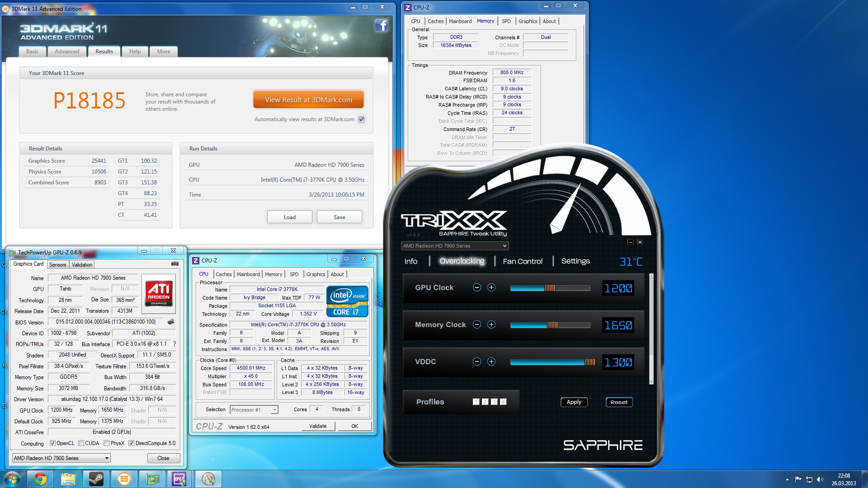The height and width of the screenshot is (488, 868).
Task: Click Validate in CPU-Z
Action: [318, 426]
